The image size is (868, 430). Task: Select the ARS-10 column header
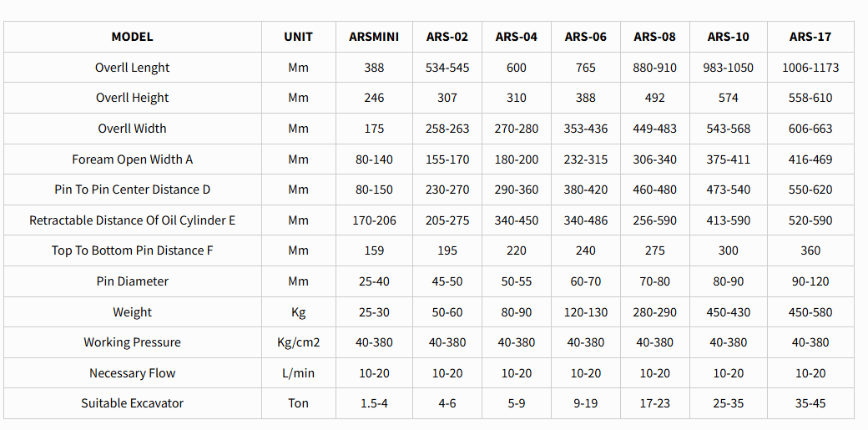tap(729, 37)
